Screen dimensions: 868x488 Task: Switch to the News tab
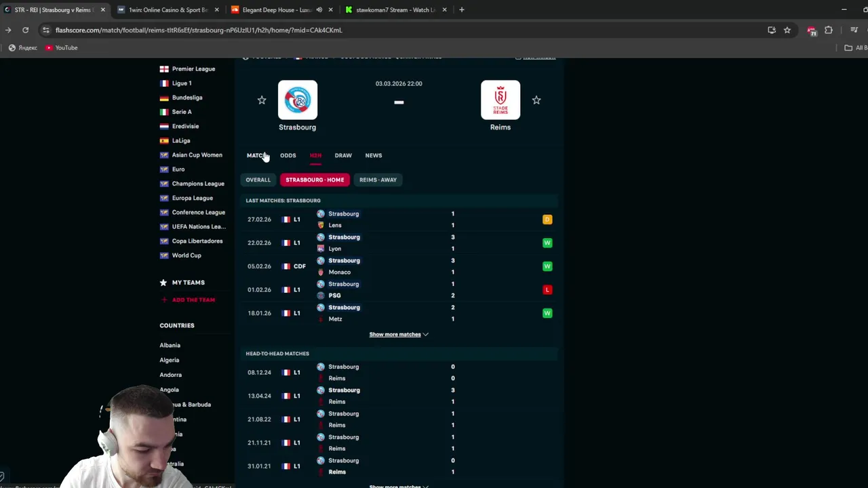point(374,155)
